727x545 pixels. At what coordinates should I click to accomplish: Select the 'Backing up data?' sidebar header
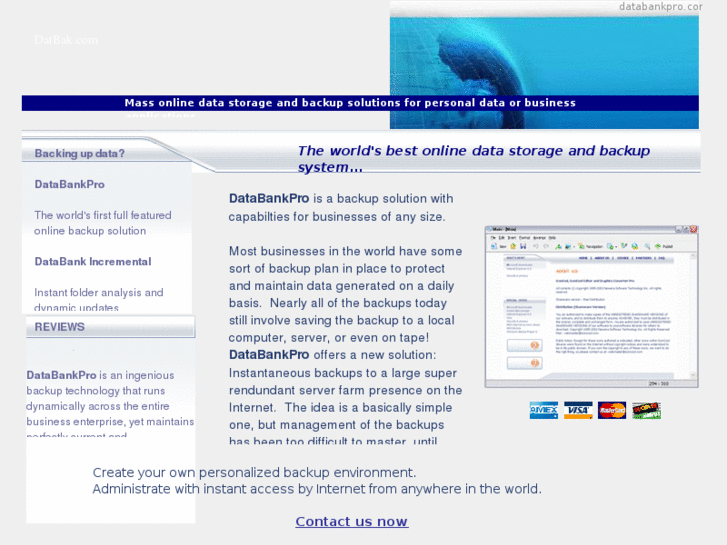(x=79, y=154)
